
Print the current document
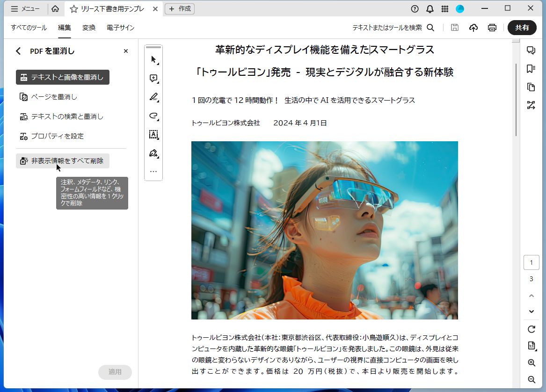(x=492, y=28)
